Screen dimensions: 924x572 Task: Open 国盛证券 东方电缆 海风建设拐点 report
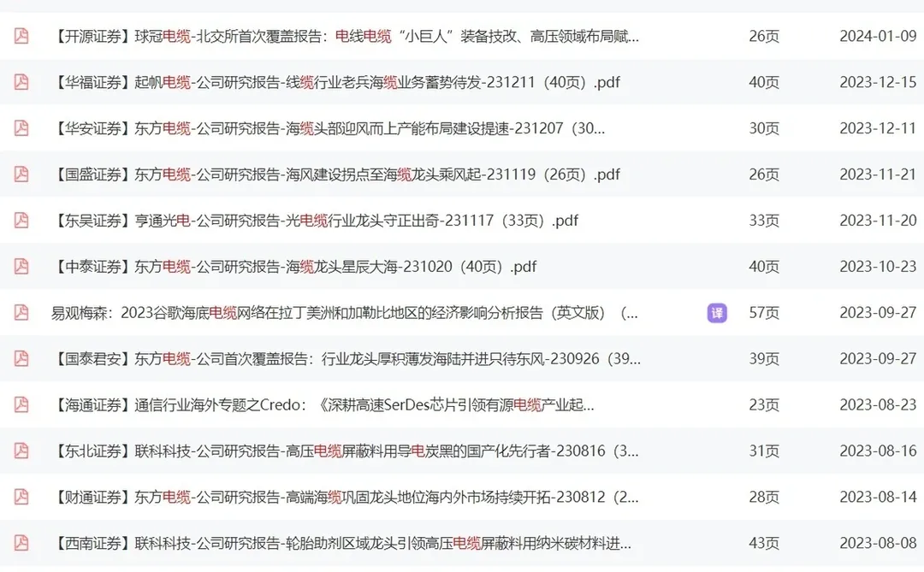pyautogui.click(x=336, y=174)
